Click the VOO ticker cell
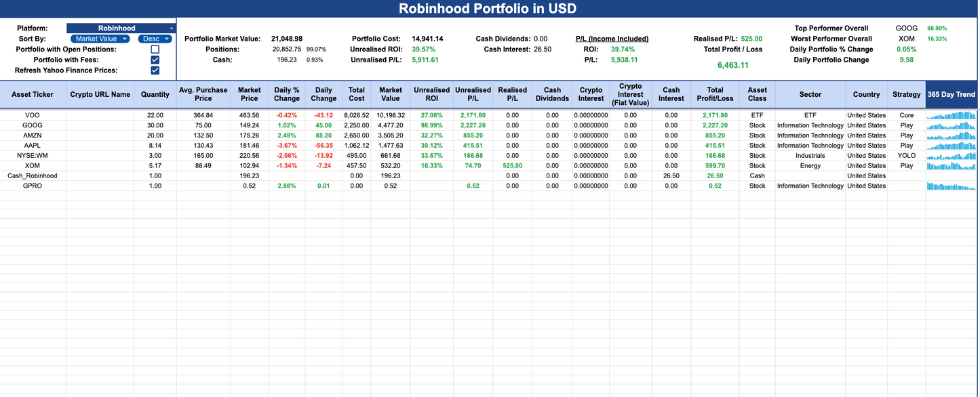Viewport: 980px width, 397px height. (x=33, y=115)
